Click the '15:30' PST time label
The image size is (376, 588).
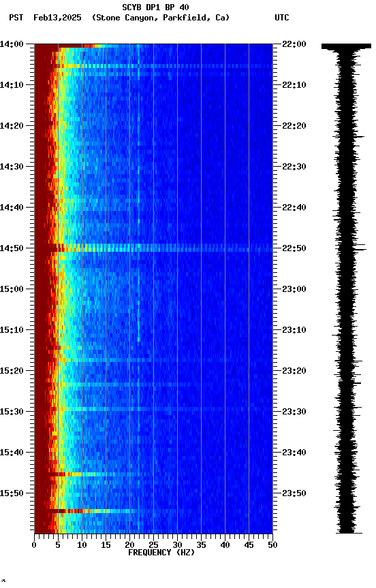pyautogui.click(x=12, y=412)
